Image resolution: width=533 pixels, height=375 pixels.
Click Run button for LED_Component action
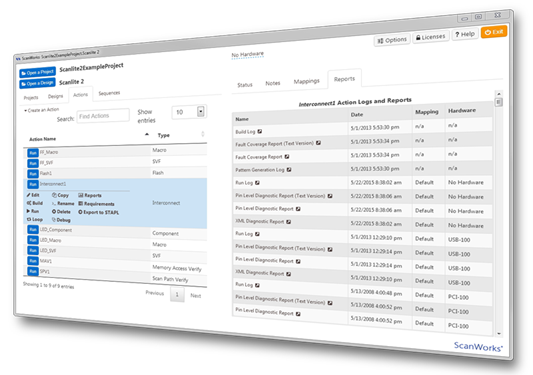coord(33,229)
